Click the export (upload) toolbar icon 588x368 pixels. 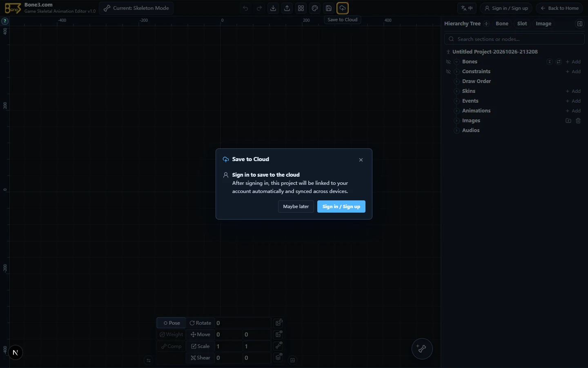pyautogui.click(x=287, y=8)
